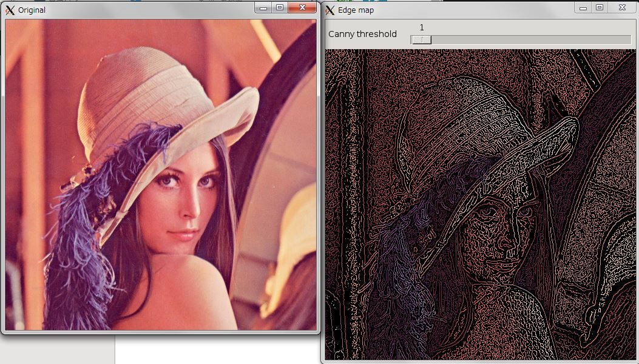Click the X11 icon in Edge map title bar
The width and height of the screenshot is (639, 364).
pyautogui.click(x=330, y=10)
